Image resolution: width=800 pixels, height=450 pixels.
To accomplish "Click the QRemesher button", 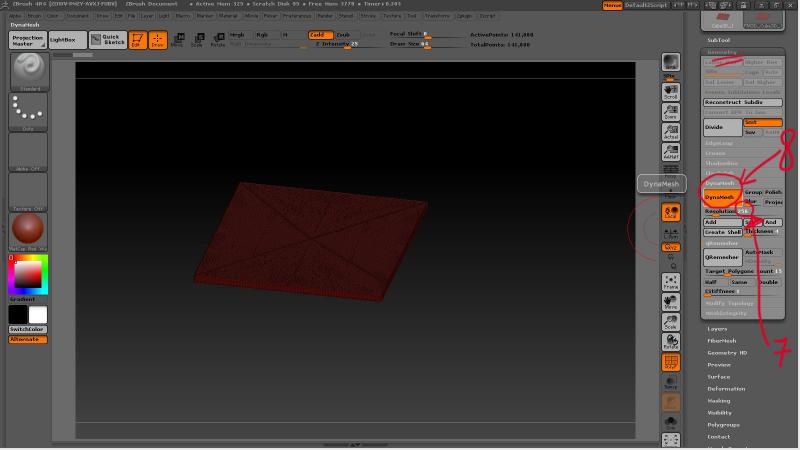I will (722, 258).
